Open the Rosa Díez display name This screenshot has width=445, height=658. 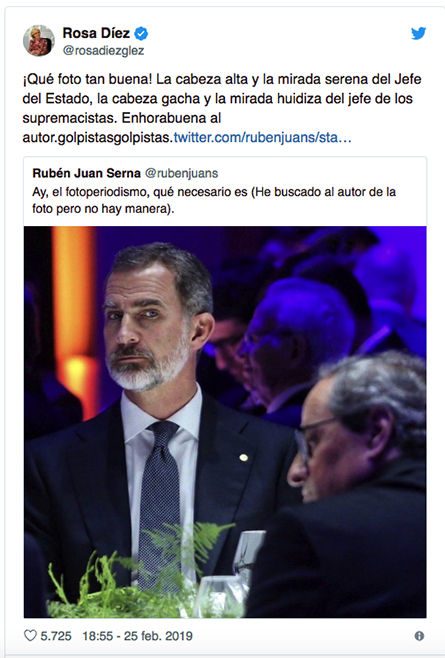96,33
